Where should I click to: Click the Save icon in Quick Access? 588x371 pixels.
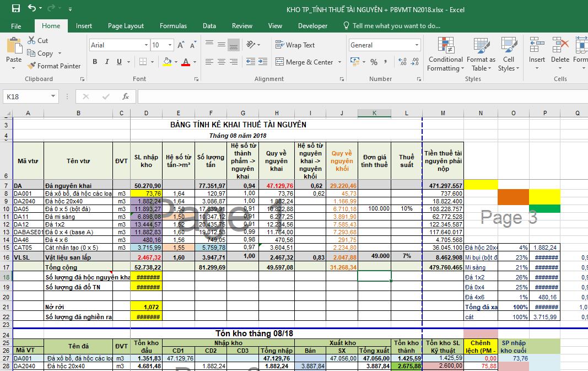tap(15, 9)
